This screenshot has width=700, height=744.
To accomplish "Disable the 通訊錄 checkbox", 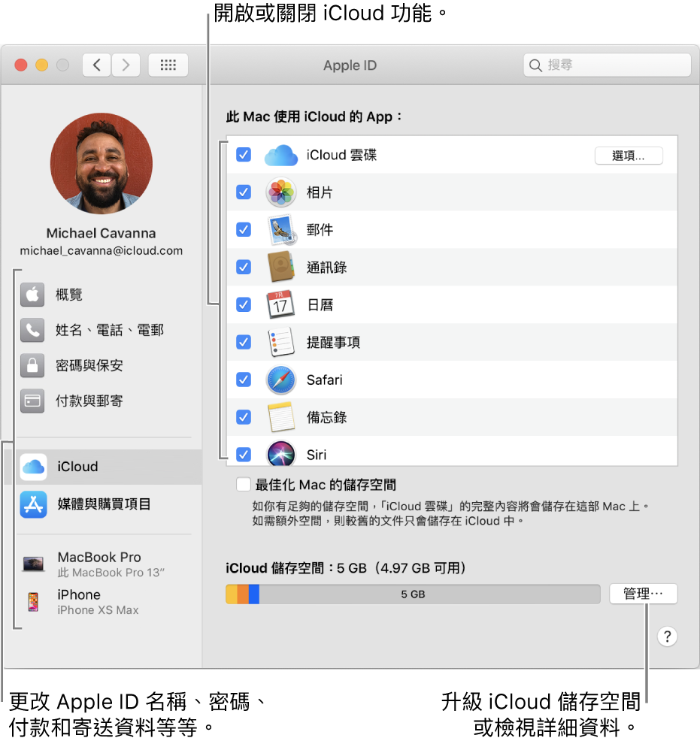I will (x=244, y=267).
